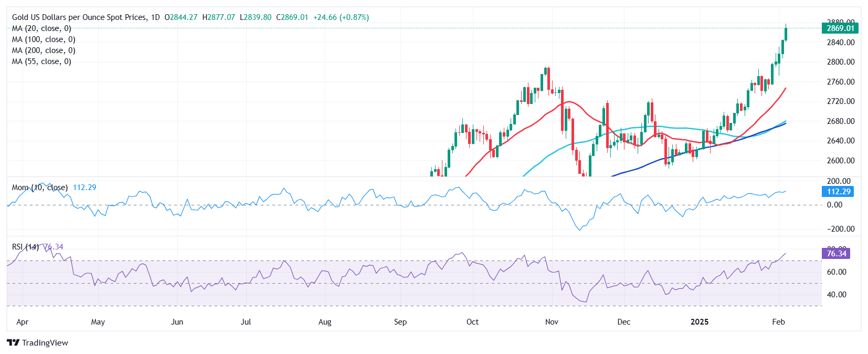Click the latest green candlestick at chart top
This screenshot has width=868, height=354.
pyautogui.click(x=786, y=33)
